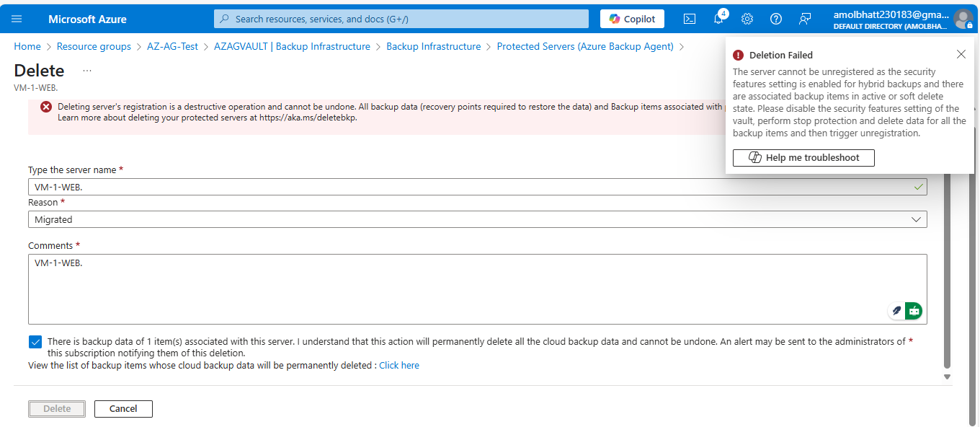Viewport: 980px width, 427px height.
Task: Click the green bot icon in Comments box
Action: pos(913,310)
